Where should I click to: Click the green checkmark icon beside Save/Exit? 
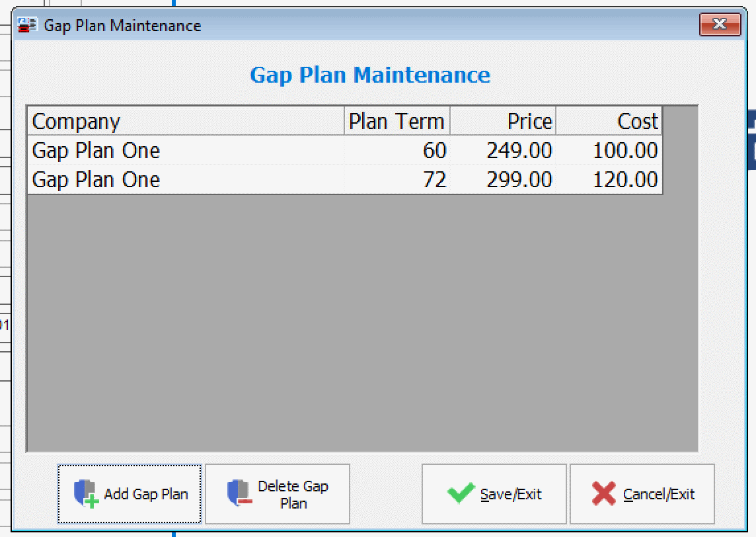(460, 493)
